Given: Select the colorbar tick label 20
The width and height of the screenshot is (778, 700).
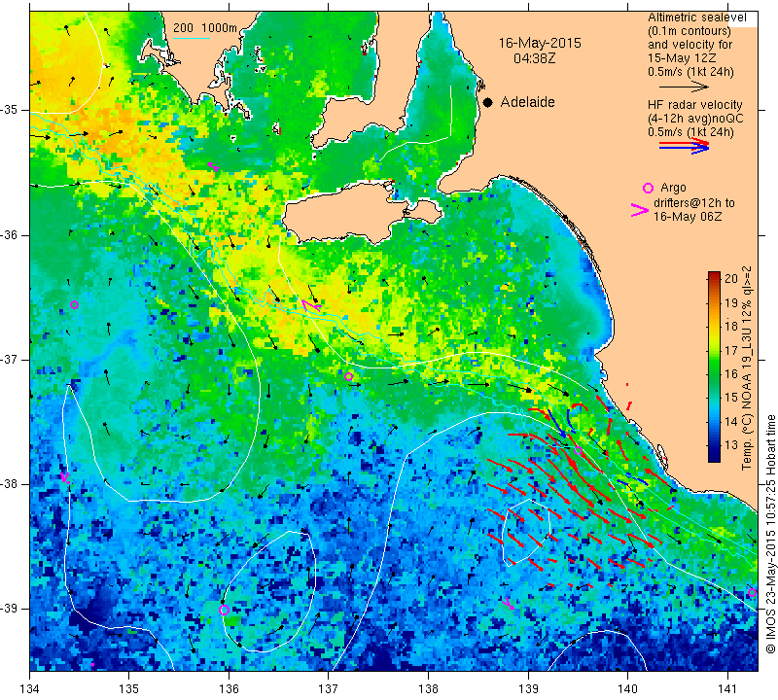Looking at the screenshot, I should click(731, 278).
